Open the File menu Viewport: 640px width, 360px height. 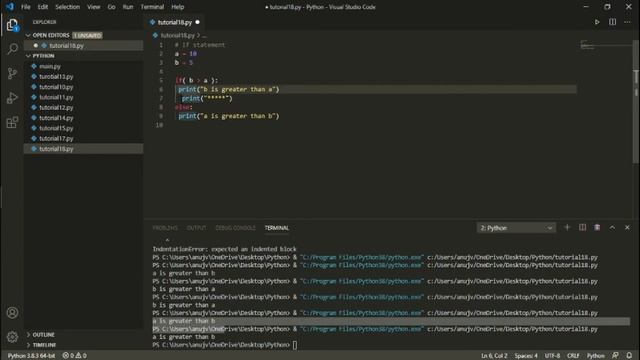coord(26,7)
